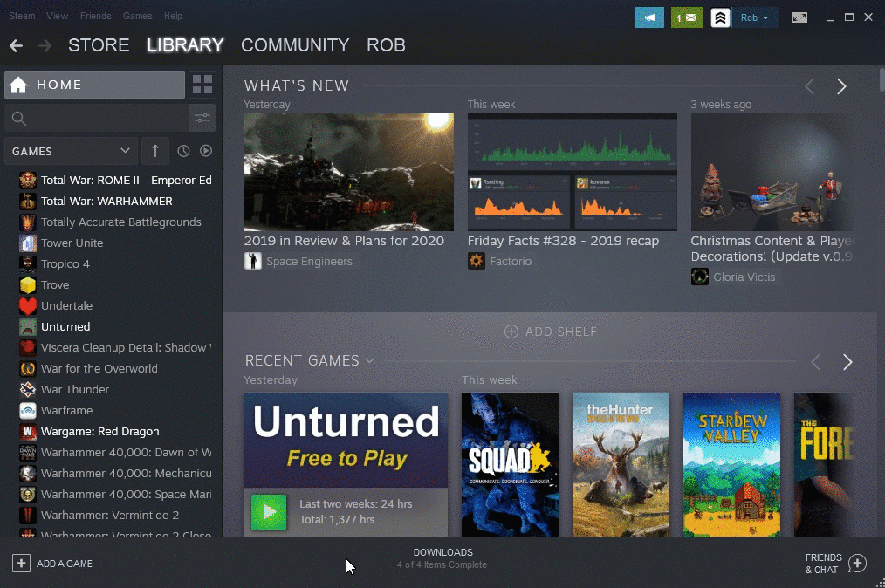
Task: Open the DOWNLOADS status
Action: (442, 558)
